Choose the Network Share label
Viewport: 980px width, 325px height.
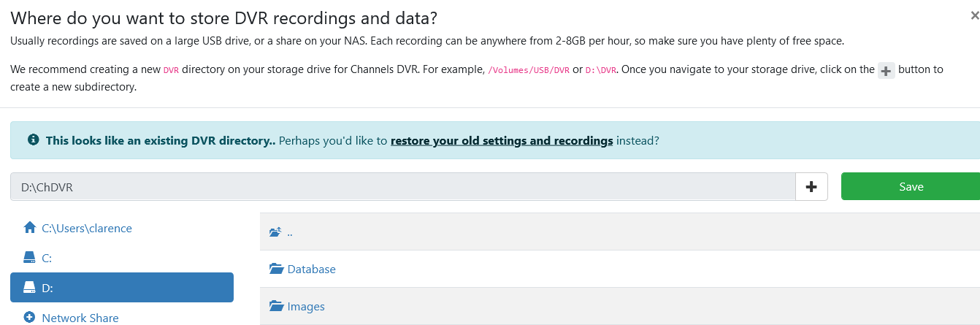[80, 318]
